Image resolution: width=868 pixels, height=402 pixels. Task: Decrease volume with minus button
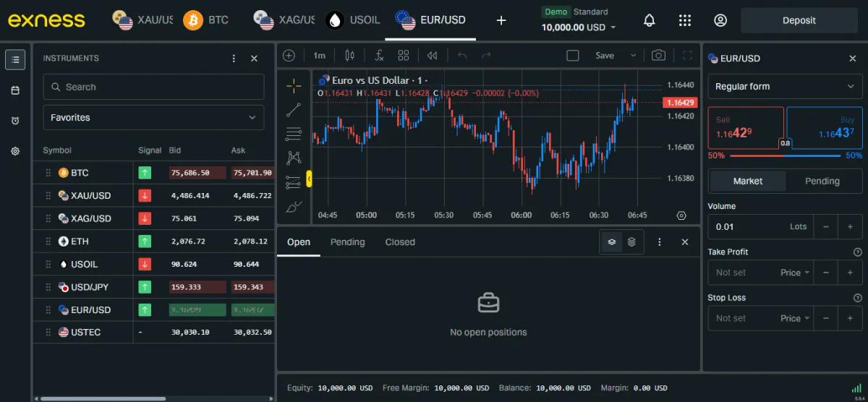click(x=826, y=227)
